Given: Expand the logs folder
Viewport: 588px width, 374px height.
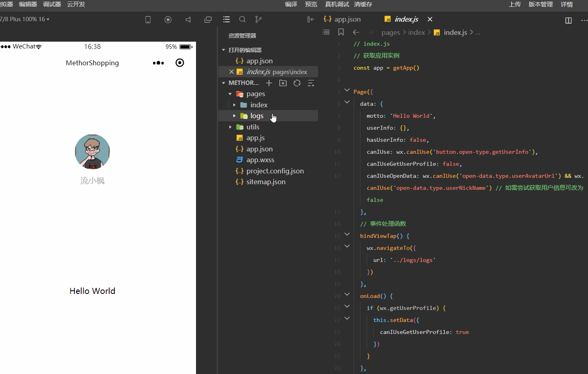Looking at the screenshot, I should point(234,116).
